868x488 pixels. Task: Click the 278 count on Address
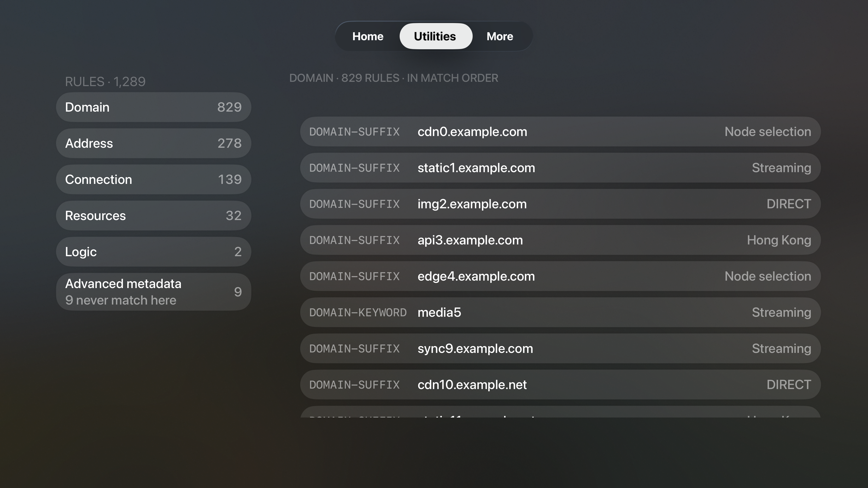[229, 143]
